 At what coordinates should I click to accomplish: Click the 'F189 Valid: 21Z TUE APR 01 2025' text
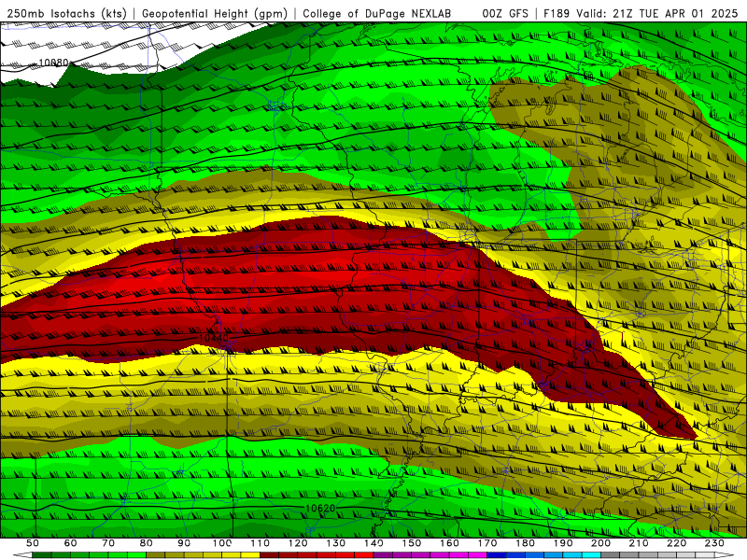(x=641, y=13)
